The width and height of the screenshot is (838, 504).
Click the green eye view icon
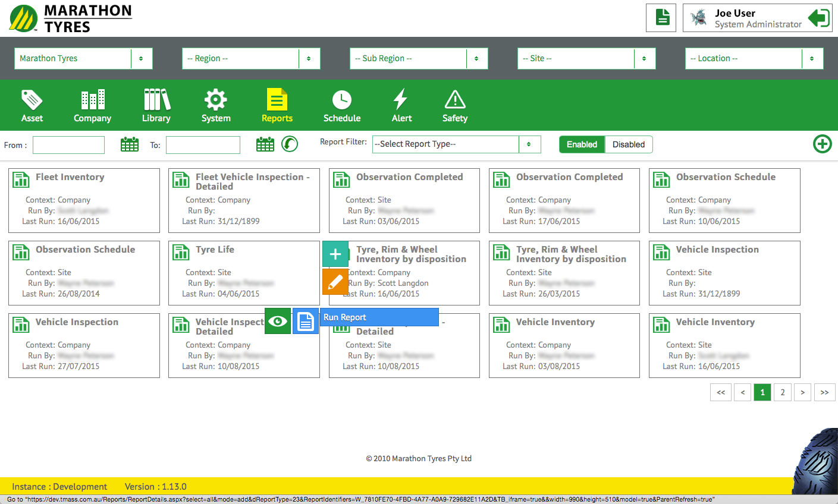coord(278,321)
